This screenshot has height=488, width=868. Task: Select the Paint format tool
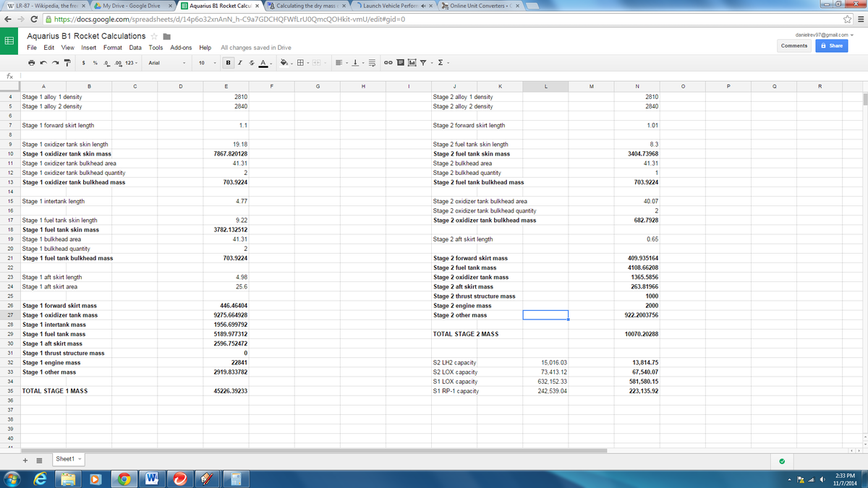point(67,63)
